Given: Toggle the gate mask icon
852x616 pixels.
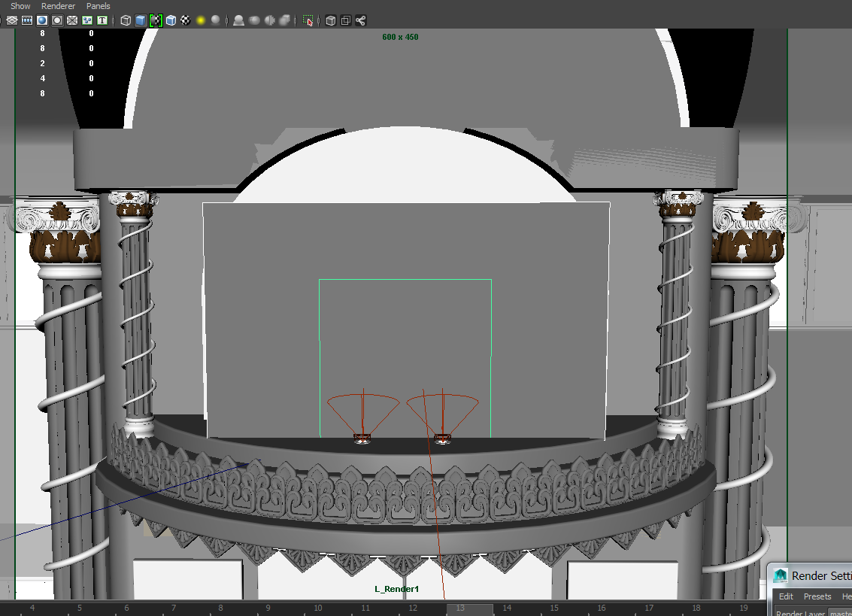Looking at the screenshot, I should coord(57,20).
